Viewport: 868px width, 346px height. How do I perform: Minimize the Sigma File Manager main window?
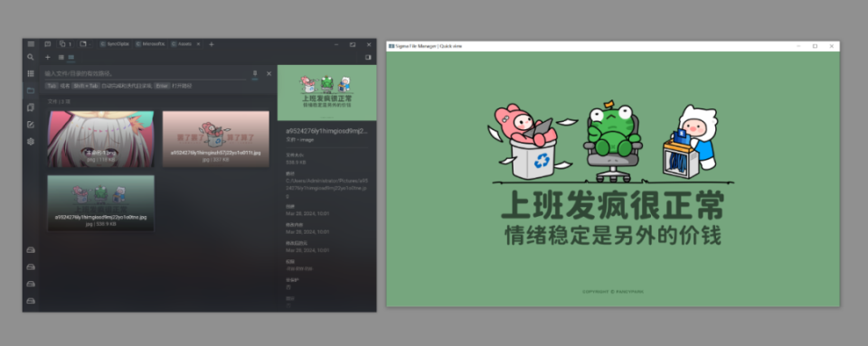point(336,44)
